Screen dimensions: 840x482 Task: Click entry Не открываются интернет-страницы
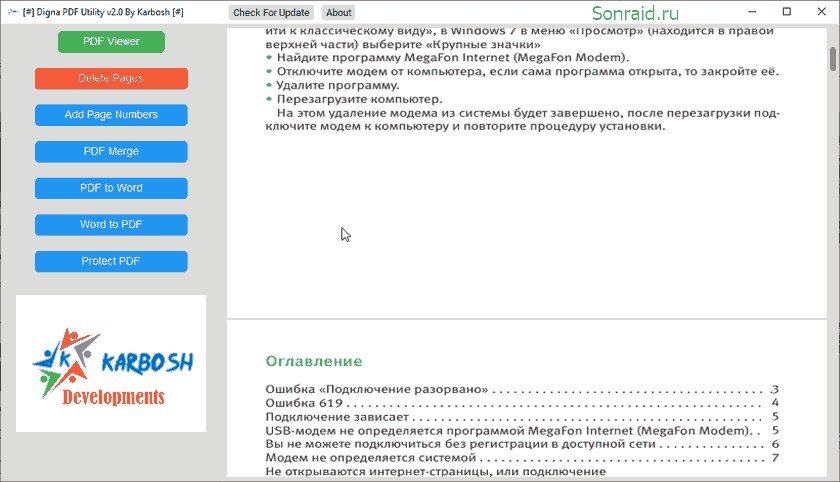coord(436,471)
